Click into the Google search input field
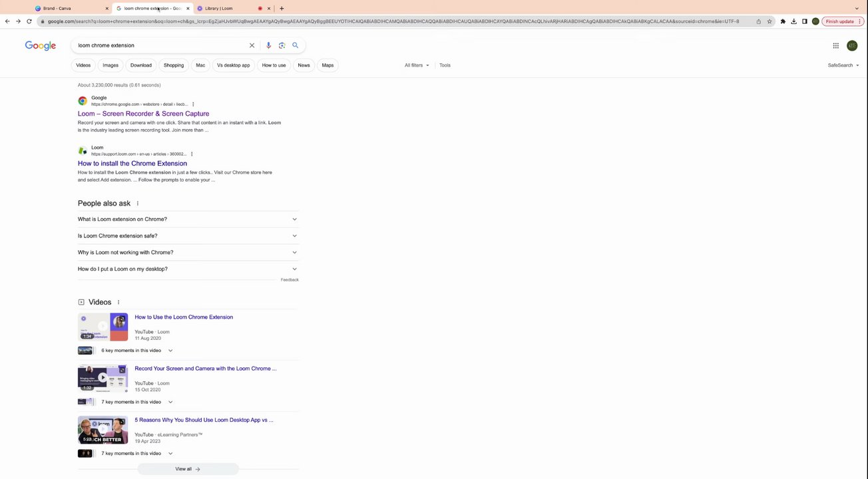 160,45
